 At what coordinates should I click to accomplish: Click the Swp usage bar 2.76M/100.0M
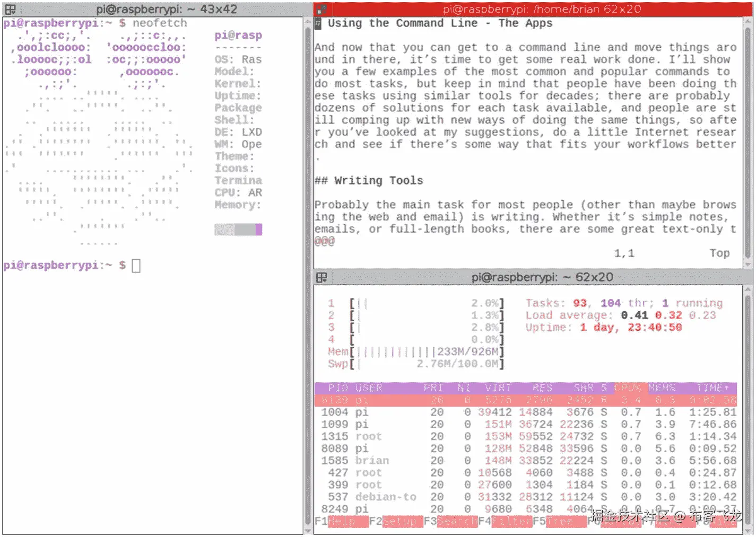[416, 364]
